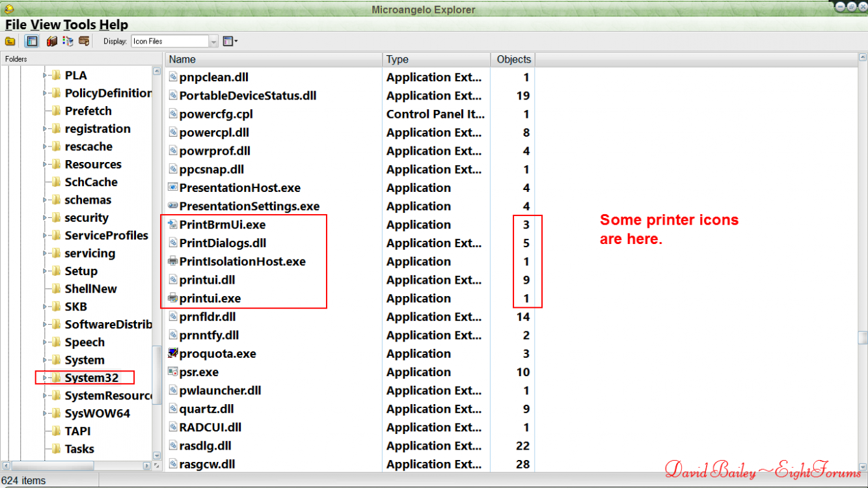Click the TAPI folder icon in tree
This screenshot has height=488, width=868.
[x=56, y=431]
